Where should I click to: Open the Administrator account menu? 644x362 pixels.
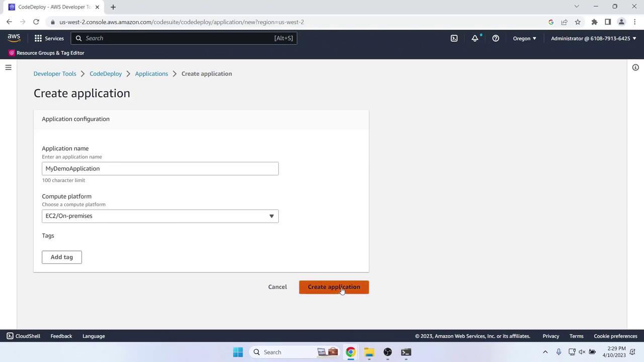click(594, 38)
